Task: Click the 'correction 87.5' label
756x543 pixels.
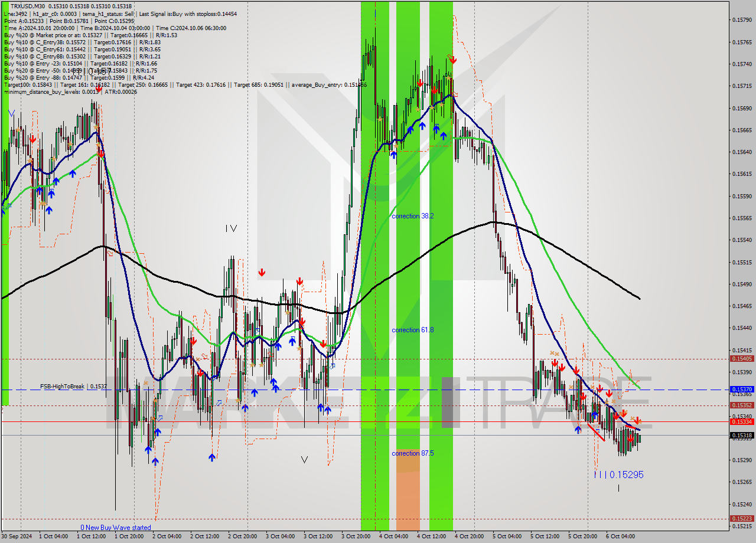Action: (413, 453)
